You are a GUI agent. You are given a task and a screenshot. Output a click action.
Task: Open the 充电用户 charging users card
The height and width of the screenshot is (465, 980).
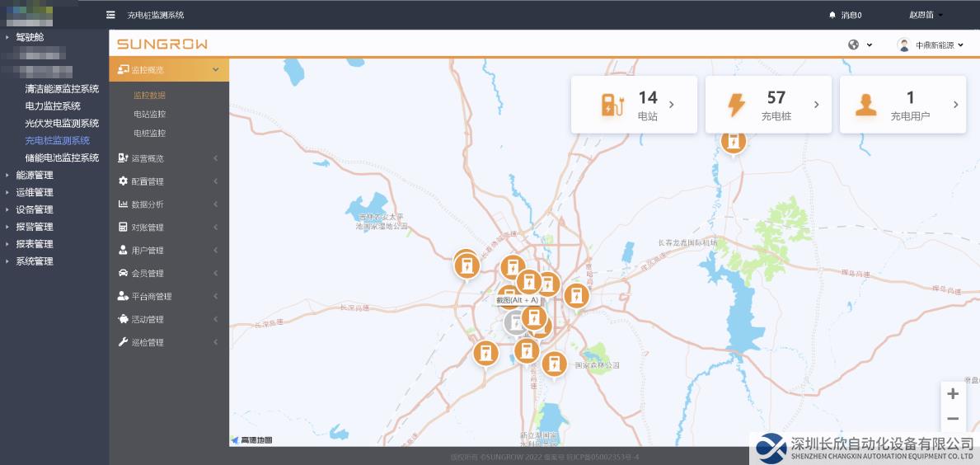click(903, 105)
